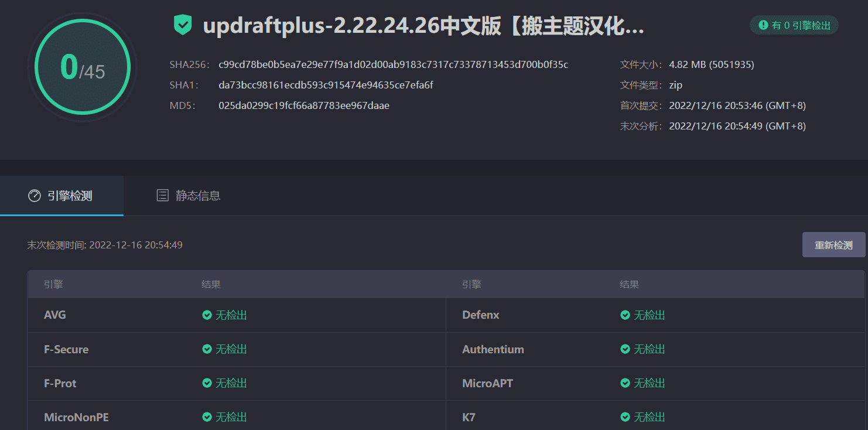Click the F-Prot engine name
Screen dimensions: 868x430
click(x=60, y=383)
